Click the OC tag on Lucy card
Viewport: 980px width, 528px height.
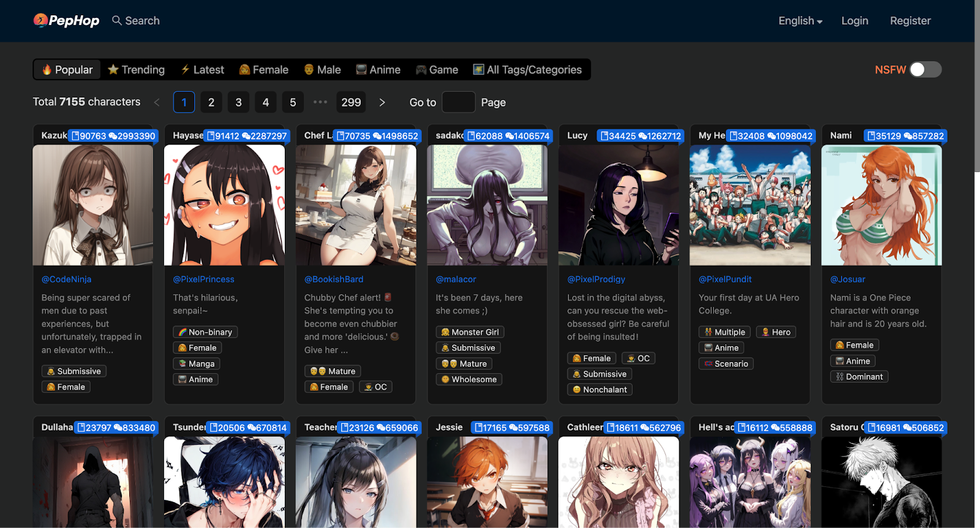638,358
